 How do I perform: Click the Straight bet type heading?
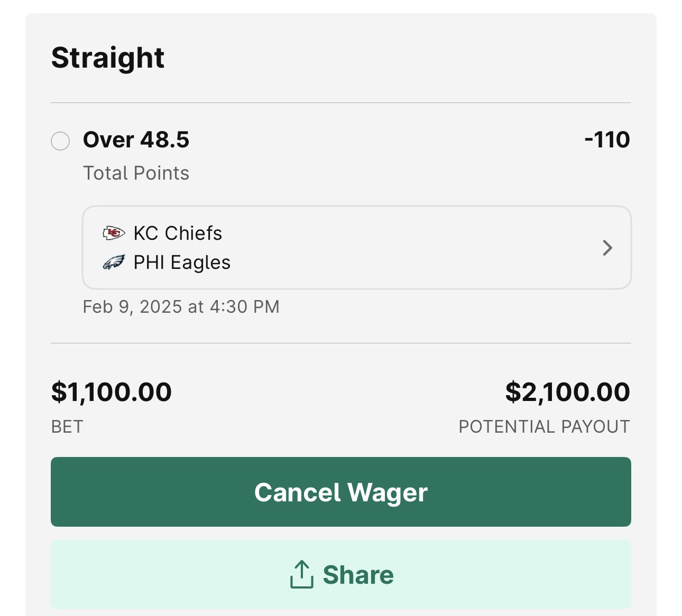coord(108,58)
